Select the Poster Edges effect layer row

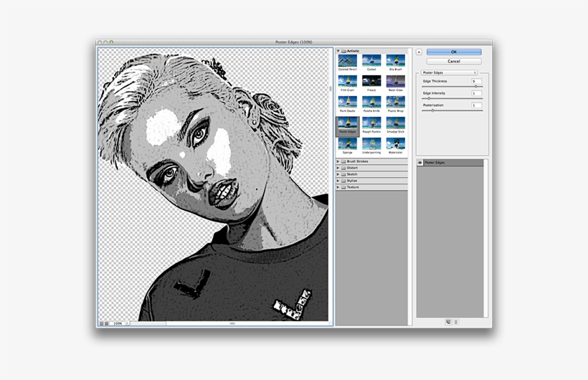[x=450, y=163]
